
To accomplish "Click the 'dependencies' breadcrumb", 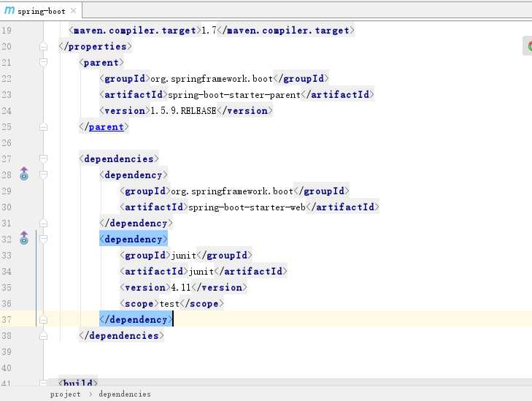I will point(125,394).
